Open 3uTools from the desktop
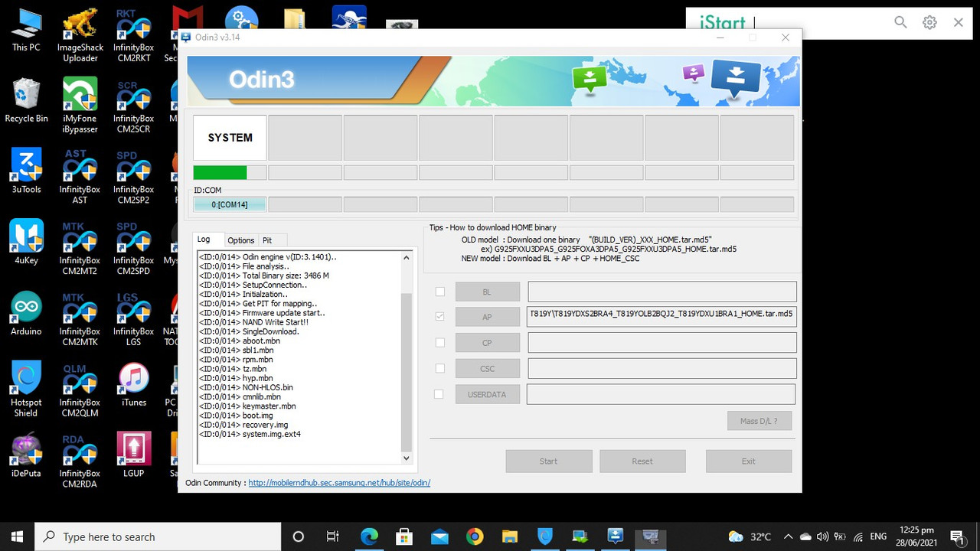 (26, 171)
